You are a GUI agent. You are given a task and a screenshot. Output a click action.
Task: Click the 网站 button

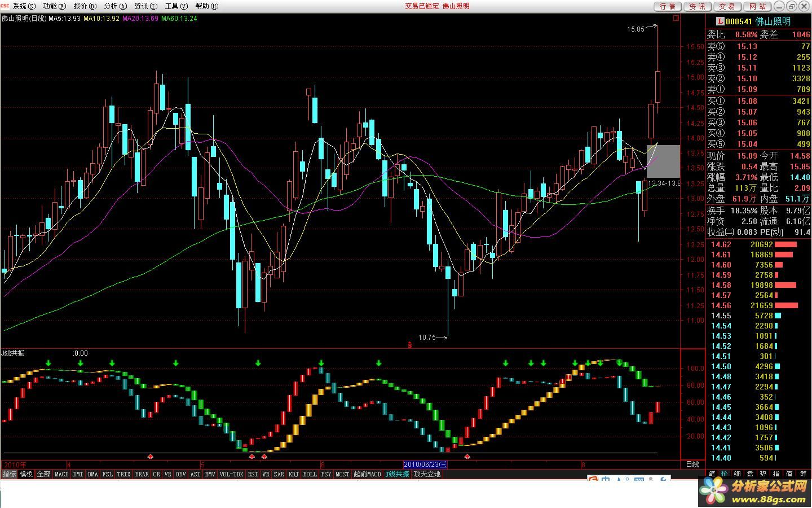tap(758, 6)
